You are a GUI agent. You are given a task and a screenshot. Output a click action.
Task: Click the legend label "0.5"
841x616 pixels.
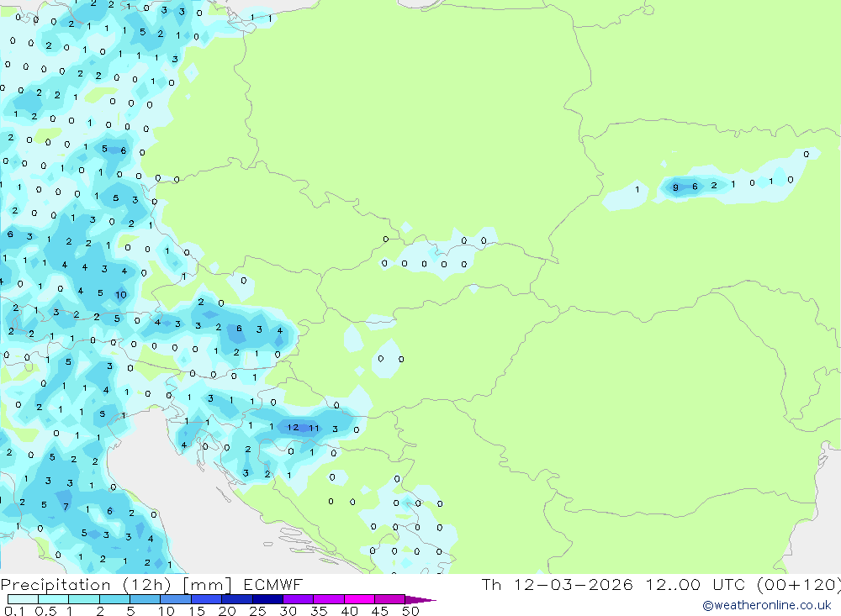click(x=45, y=611)
